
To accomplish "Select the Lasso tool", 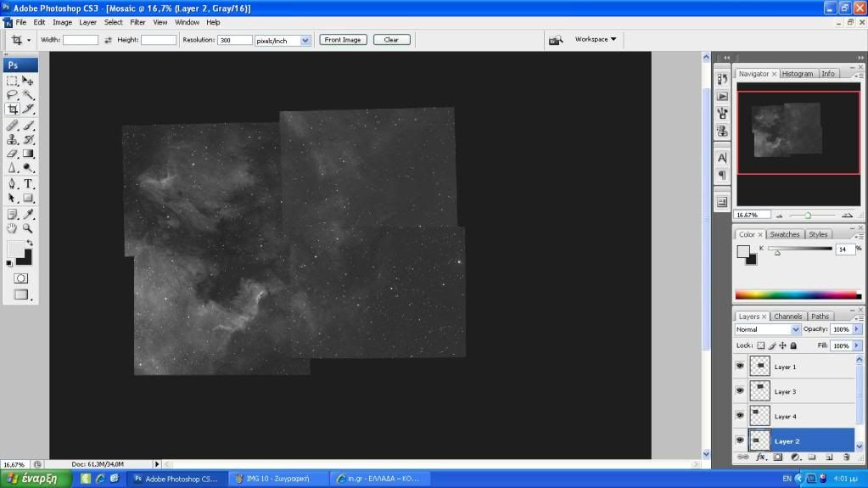I will [13, 95].
